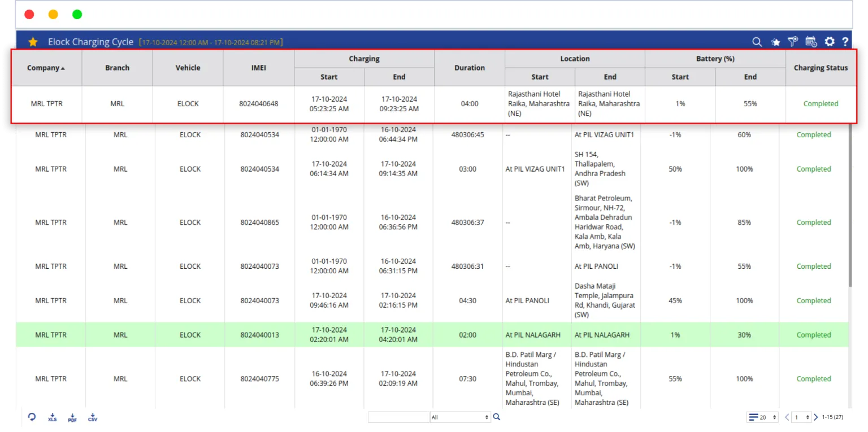Refresh the report using the reload icon

(x=32, y=417)
